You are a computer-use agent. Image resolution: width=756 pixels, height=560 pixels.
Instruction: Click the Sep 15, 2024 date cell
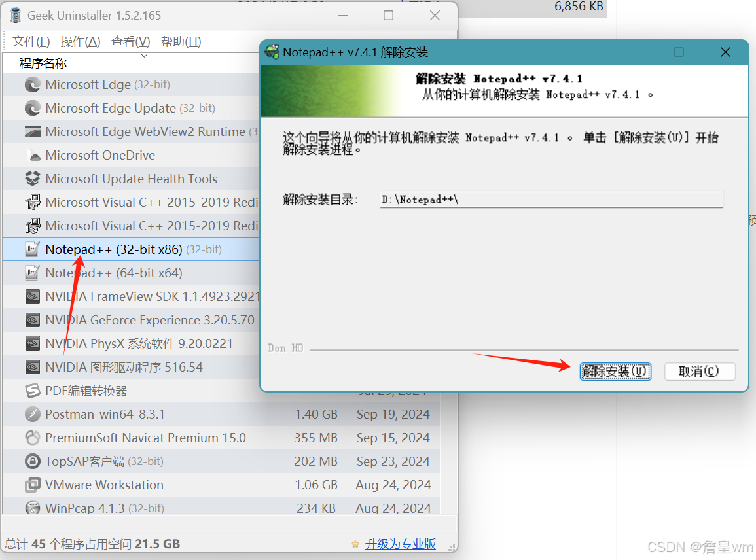point(393,438)
